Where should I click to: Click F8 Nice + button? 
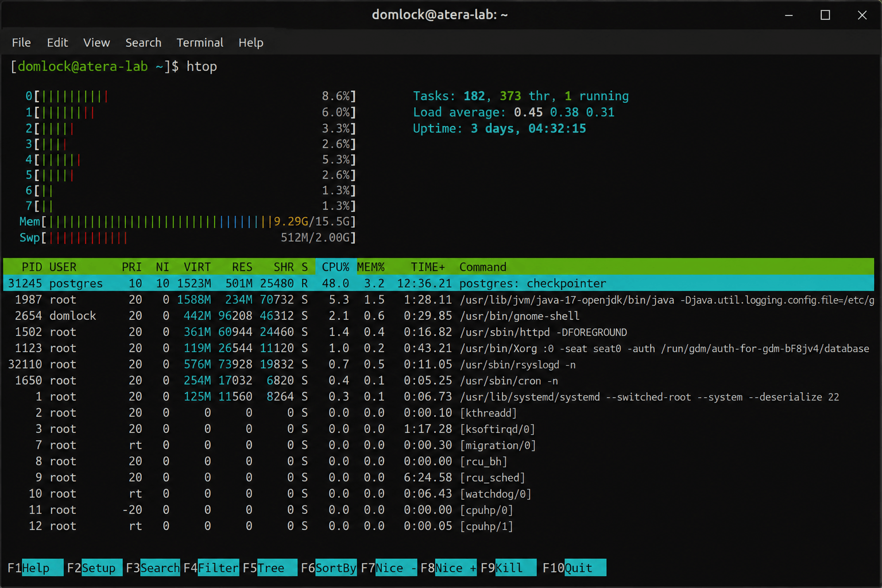coord(448,568)
